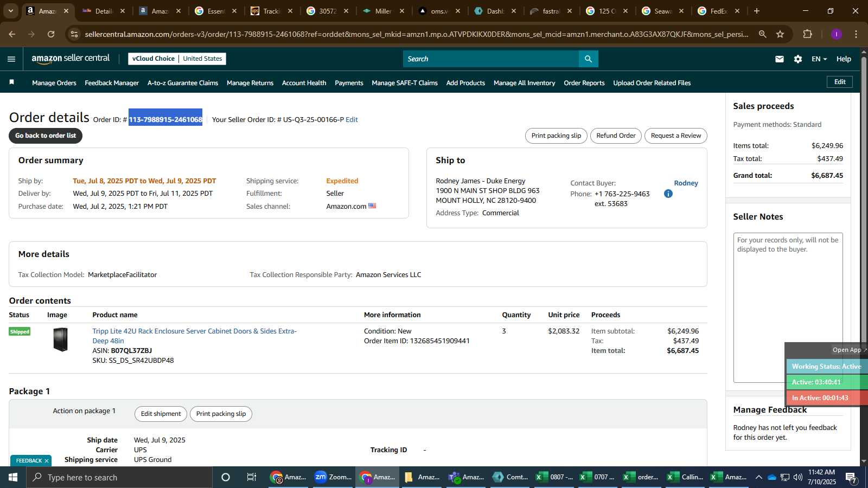Click the taskbar volume icon
This screenshot has height=488, width=868.
pos(798,477)
